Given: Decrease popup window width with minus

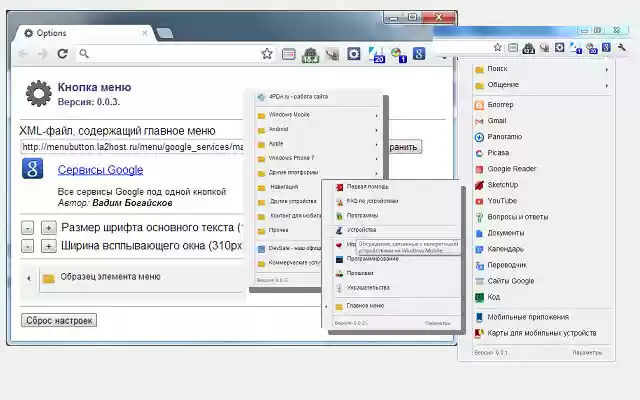Looking at the screenshot, I should [x=27, y=246].
